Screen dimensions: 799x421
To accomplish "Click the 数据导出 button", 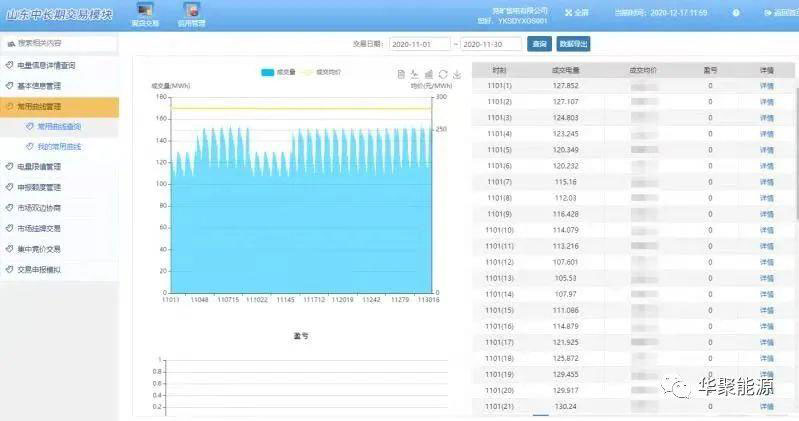I will click(x=574, y=44).
